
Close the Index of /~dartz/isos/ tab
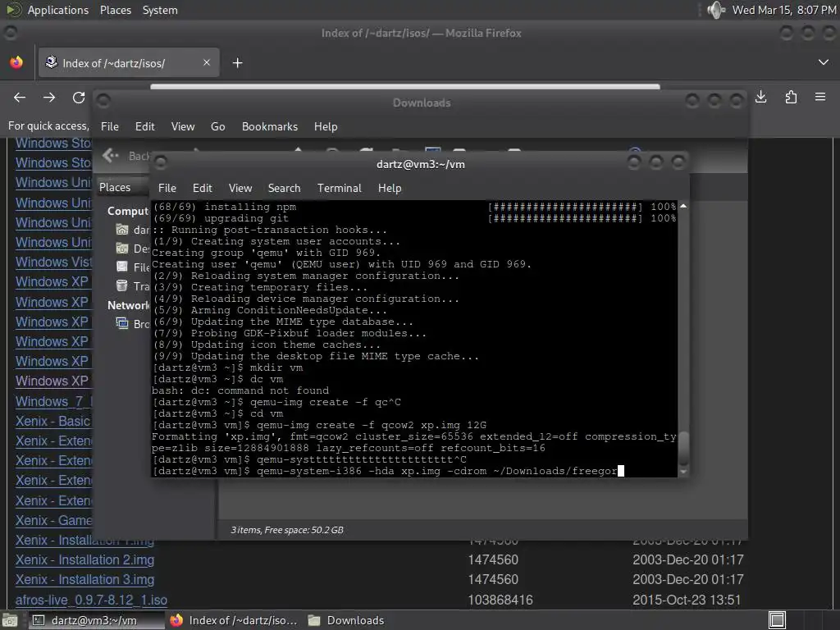(x=207, y=62)
